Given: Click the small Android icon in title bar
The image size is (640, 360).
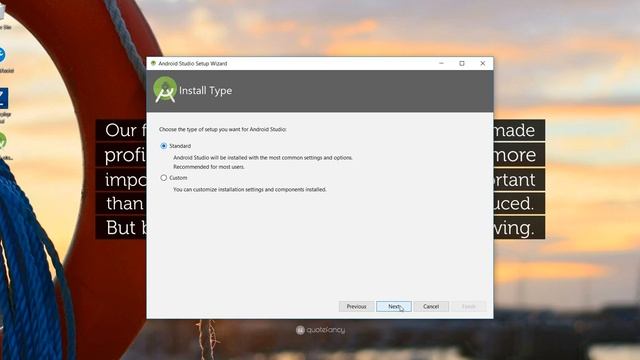Looking at the screenshot, I should click(x=153, y=63).
